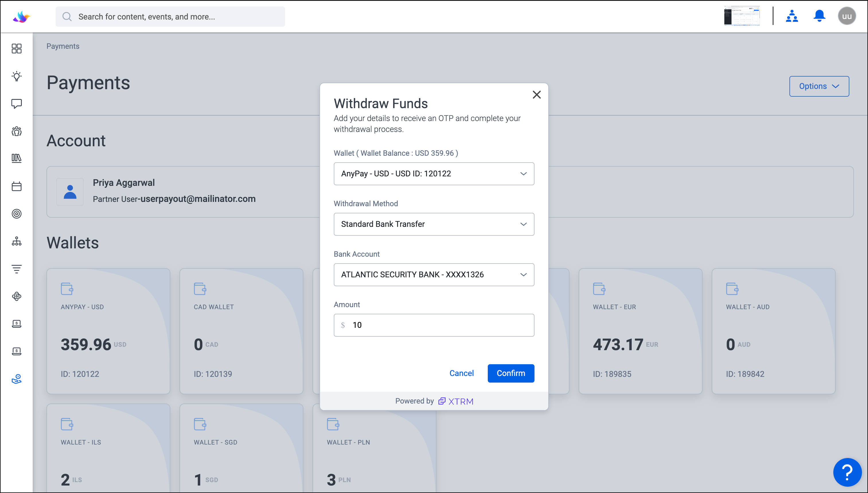Viewport: 868px width, 493px height.
Task: Open the second laptop dollar icon in sidebar
Action: [x=17, y=351]
